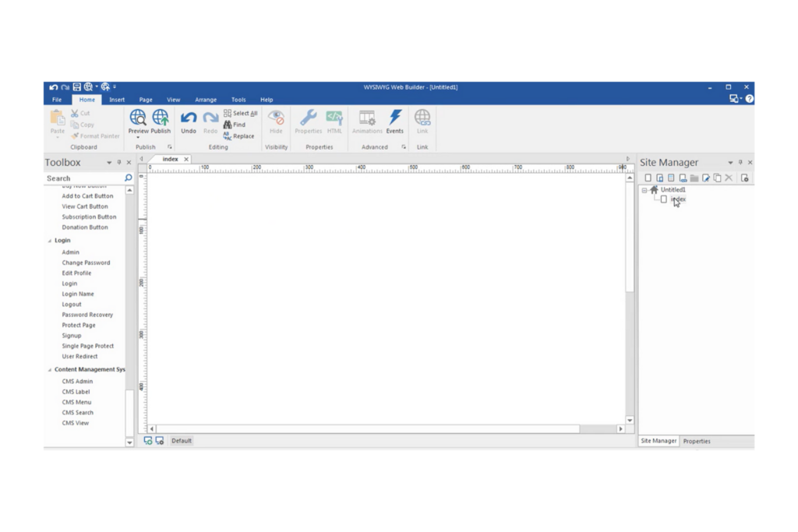Click Edit page pencil icon in Site Manager

click(706, 178)
